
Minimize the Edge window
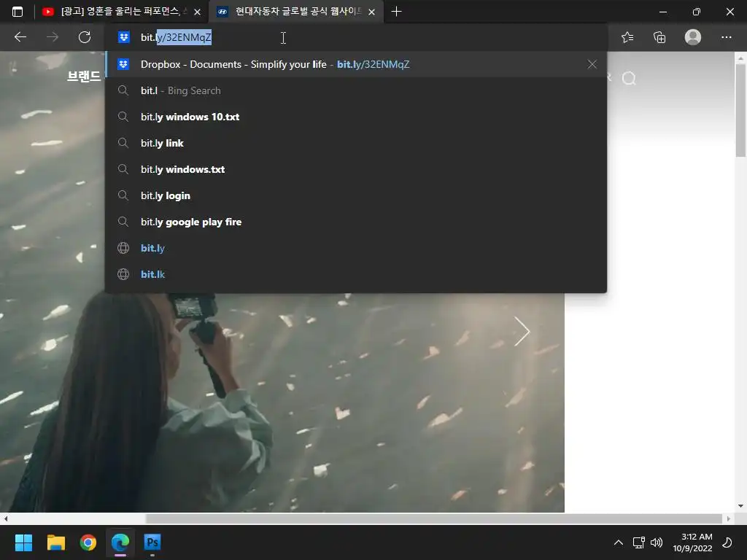click(x=662, y=12)
